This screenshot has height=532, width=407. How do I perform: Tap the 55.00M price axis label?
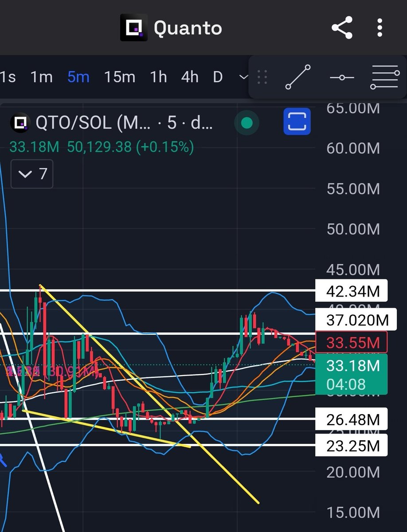point(353,189)
